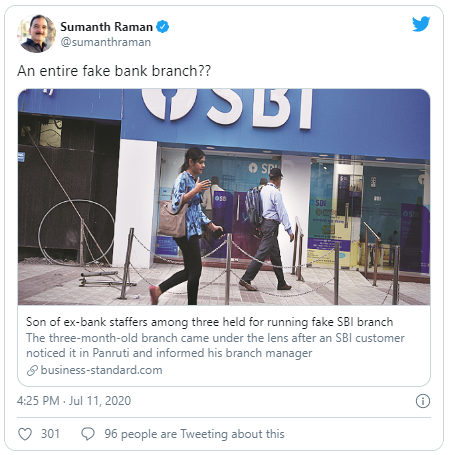Open Sumanth Raman's profile picture
The height and width of the screenshot is (455, 450).
click(x=36, y=34)
